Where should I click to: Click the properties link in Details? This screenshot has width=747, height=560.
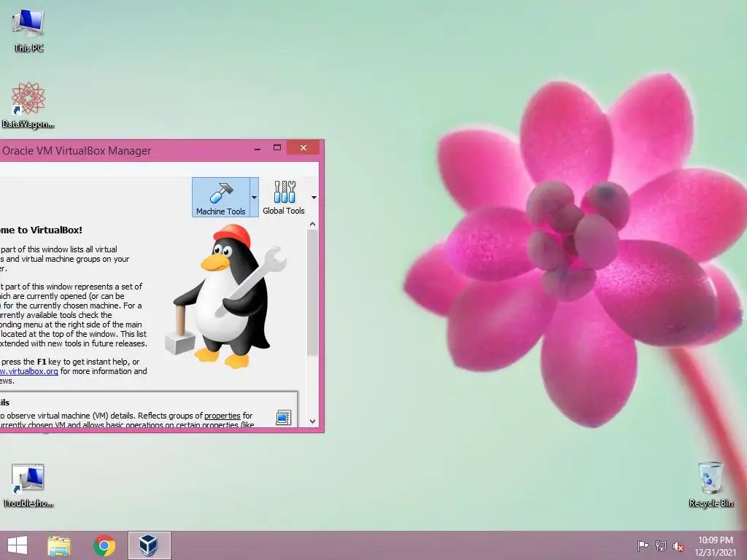222,416
